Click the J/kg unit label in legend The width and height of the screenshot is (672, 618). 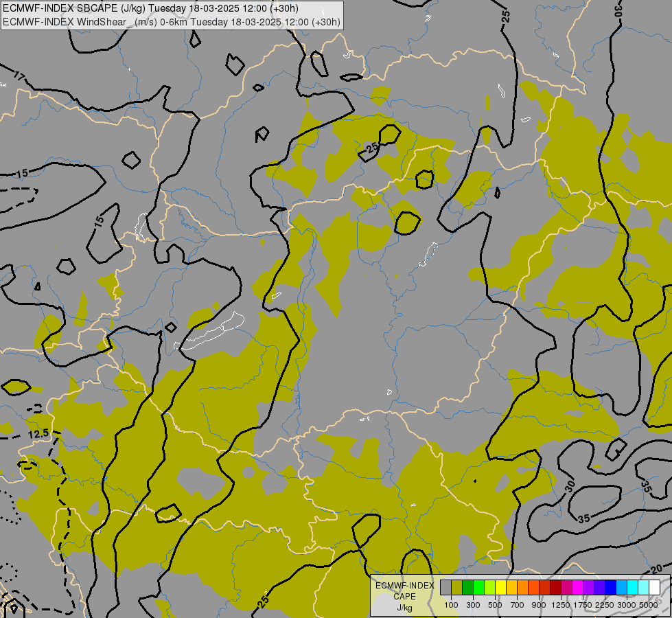[404, 608]
